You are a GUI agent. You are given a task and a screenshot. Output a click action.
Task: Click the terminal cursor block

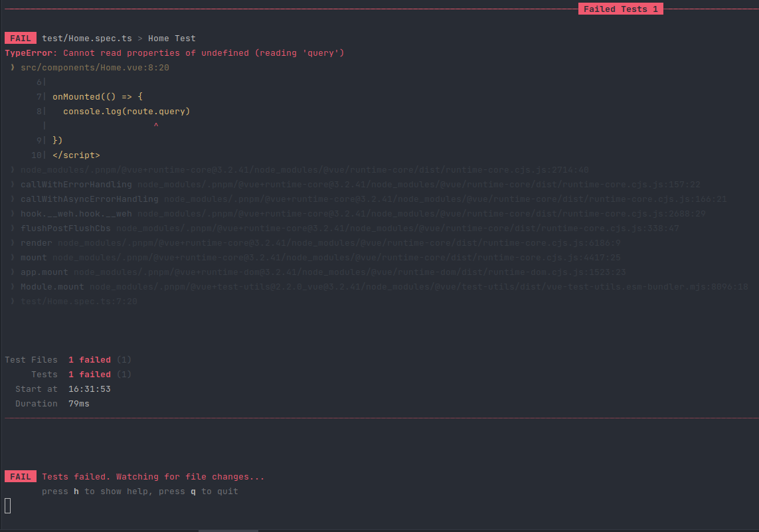[x=8, y=505]
